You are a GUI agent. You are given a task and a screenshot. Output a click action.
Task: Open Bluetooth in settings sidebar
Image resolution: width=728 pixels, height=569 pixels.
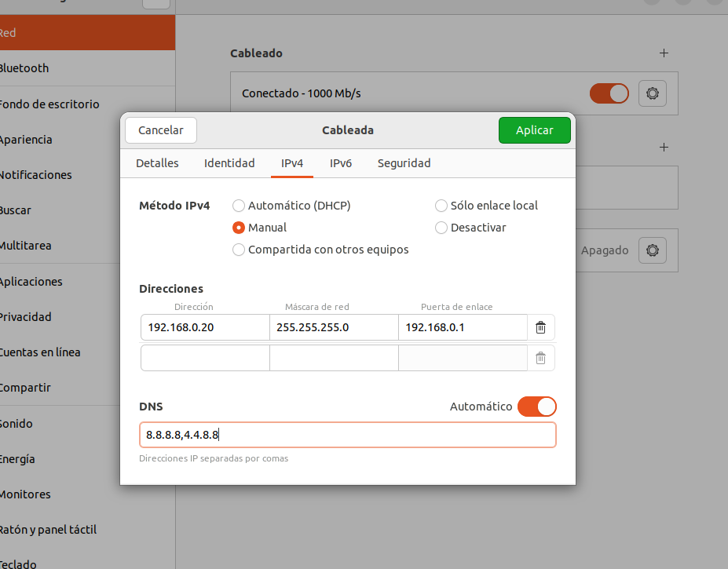pyautogui.click(x=87, y=68)
